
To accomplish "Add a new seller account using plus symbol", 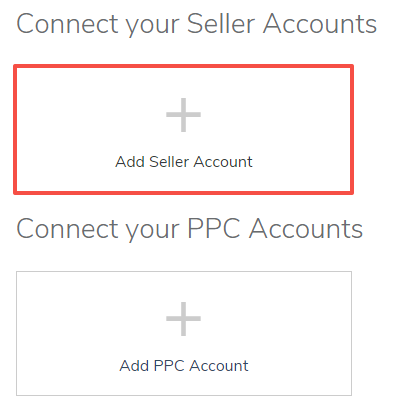I will 183,115.
